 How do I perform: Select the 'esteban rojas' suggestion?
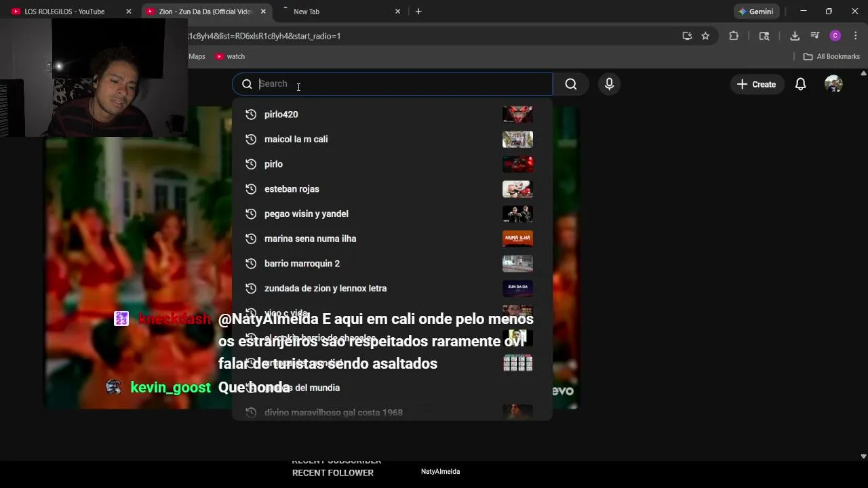(x=392, y=189)
